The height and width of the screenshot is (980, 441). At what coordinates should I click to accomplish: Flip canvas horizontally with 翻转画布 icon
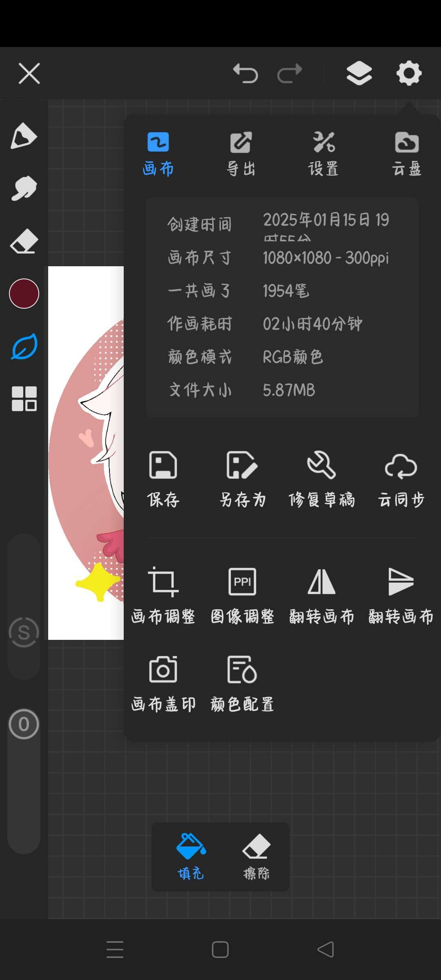pyautogui.click(x=321, y=595)
